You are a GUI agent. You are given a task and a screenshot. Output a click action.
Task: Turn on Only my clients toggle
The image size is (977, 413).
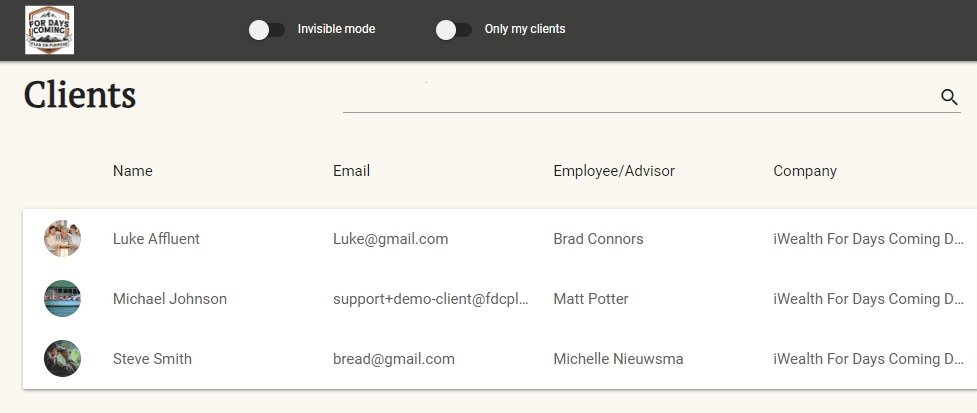pyautogui.click(x=454, y=30)
